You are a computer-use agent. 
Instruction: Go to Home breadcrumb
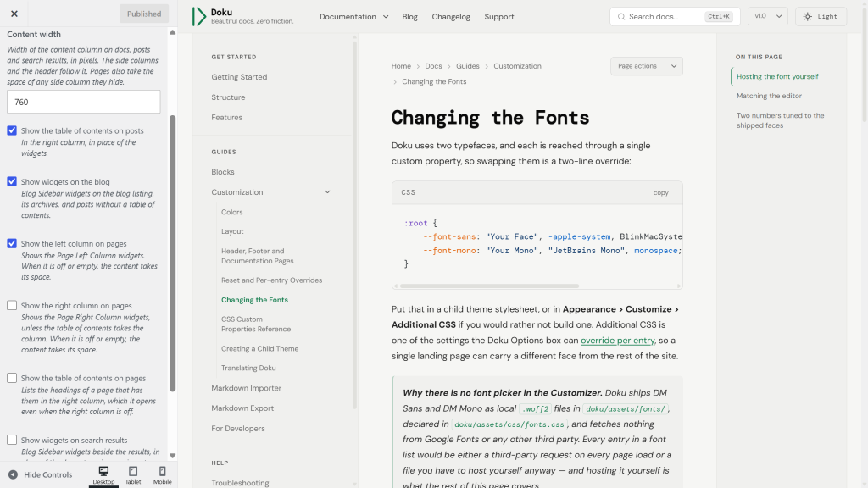point(401,66)
